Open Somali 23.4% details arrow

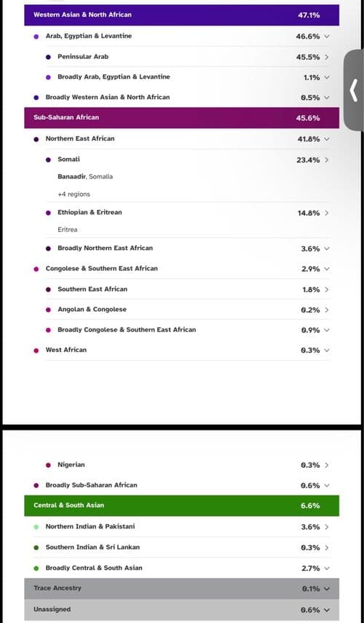(327, 160)
